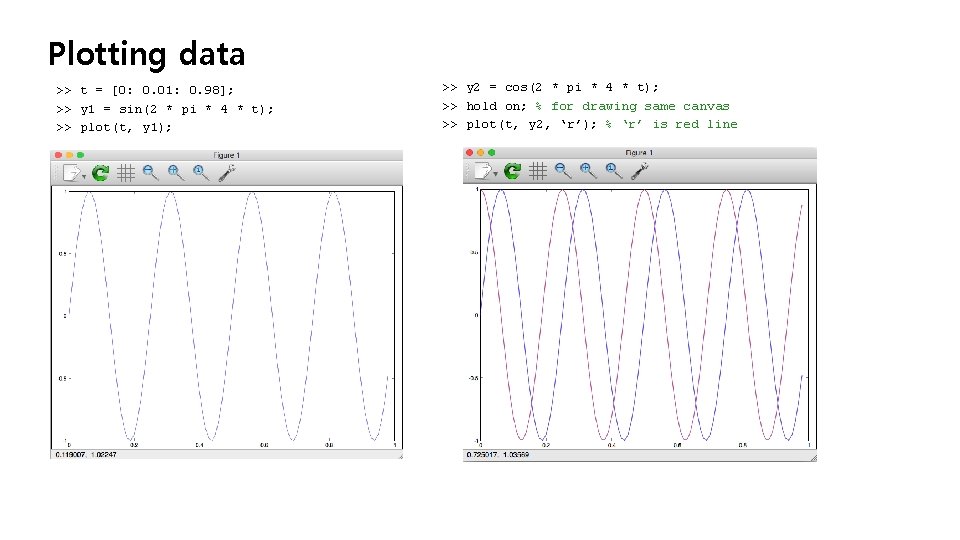Click the zoom 1:1 reset magnifier in right figure

point(613,171)
